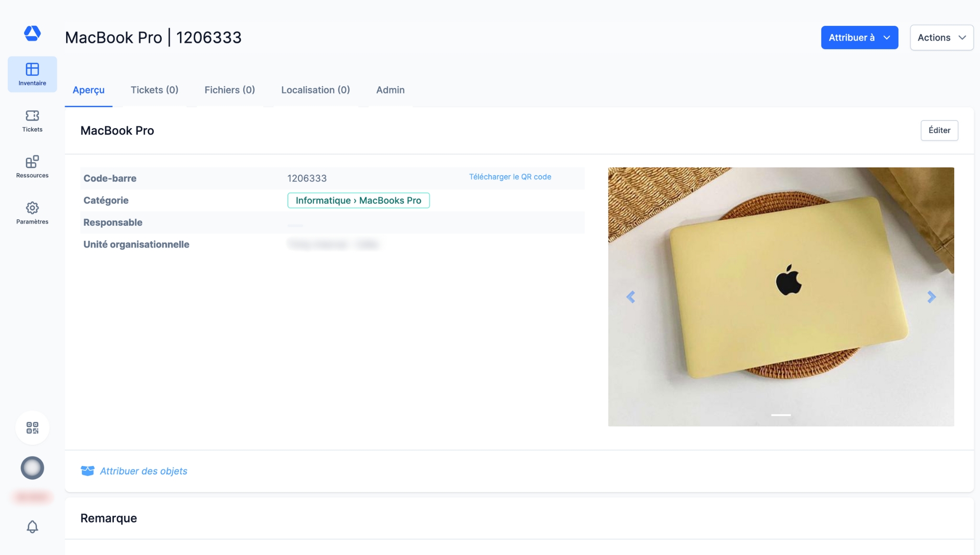Screen dimensions: 980x555
Task: Click Télécharger le QR code link
Action: (510, 177)
